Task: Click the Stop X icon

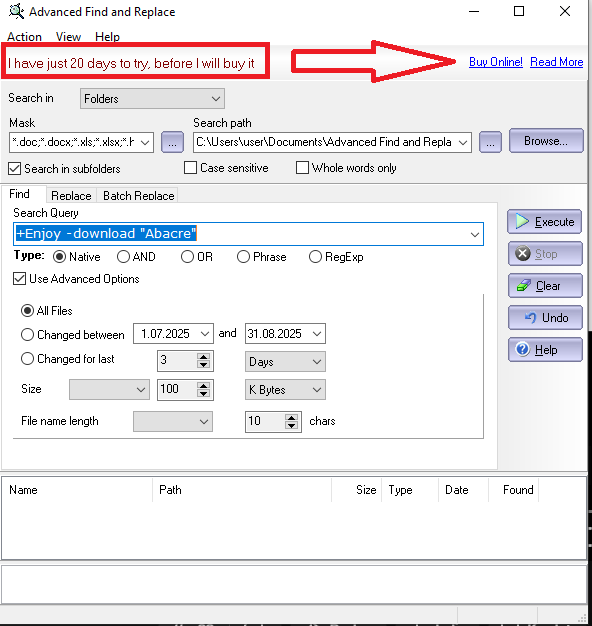Action: pyautogui.click(x=523, y=253)
